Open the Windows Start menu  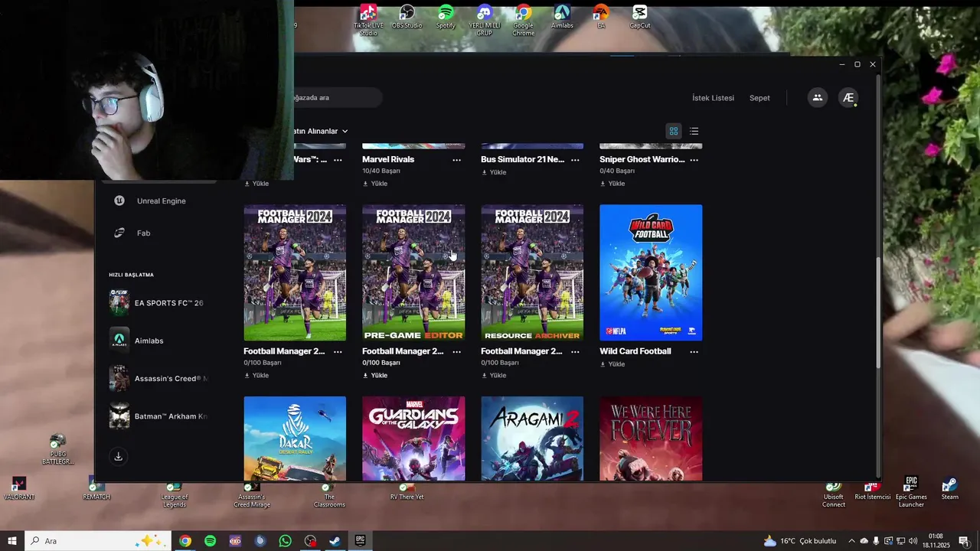point(11,541)
